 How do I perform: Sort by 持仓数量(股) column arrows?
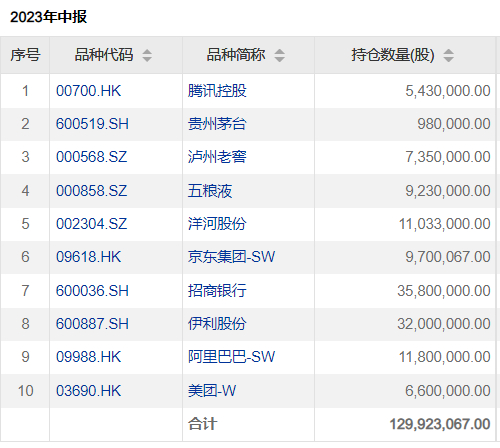tap(448, 55)
